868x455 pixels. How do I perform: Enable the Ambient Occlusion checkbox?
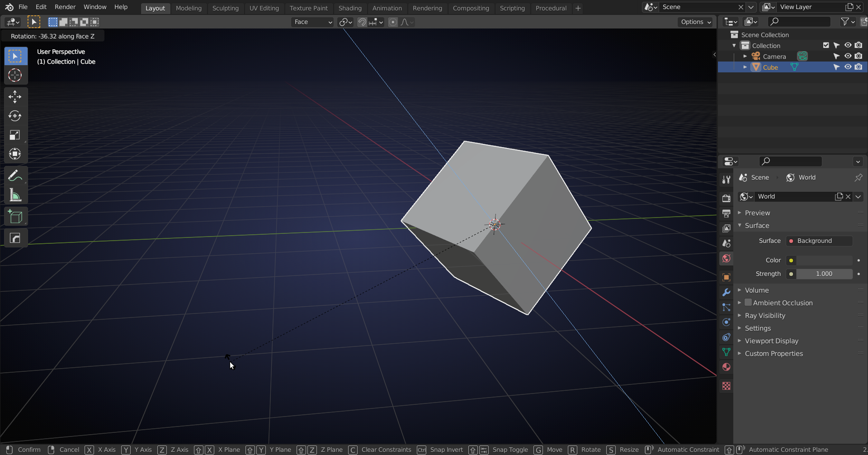749,303
